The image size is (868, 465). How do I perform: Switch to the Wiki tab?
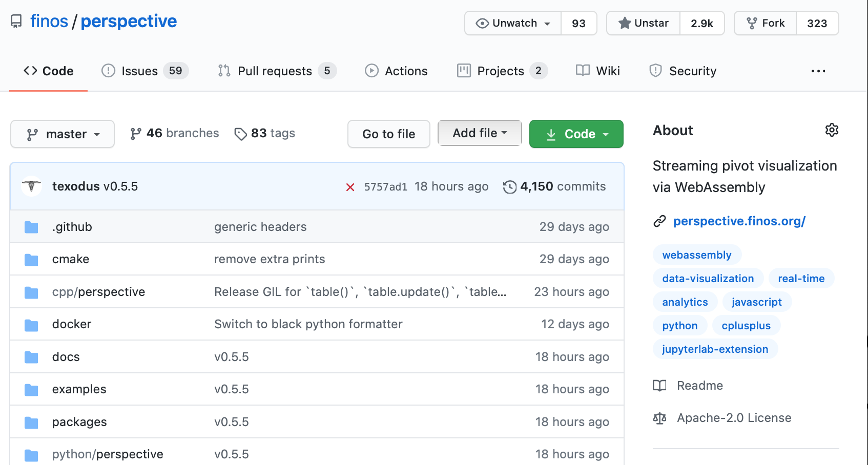tap(598, 71)
